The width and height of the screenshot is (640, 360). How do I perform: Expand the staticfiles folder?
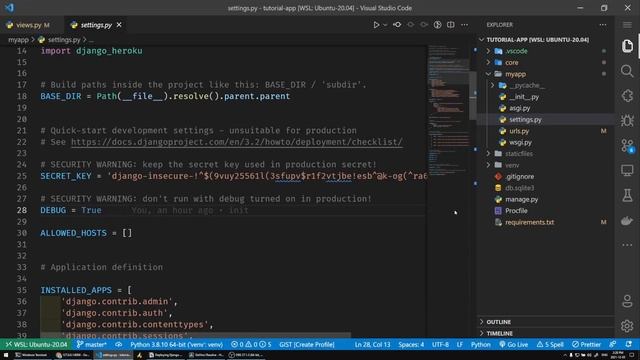519,154
